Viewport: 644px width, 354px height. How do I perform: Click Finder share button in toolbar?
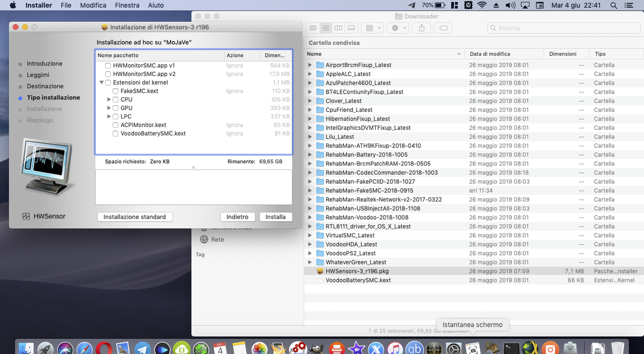(421, 28)
